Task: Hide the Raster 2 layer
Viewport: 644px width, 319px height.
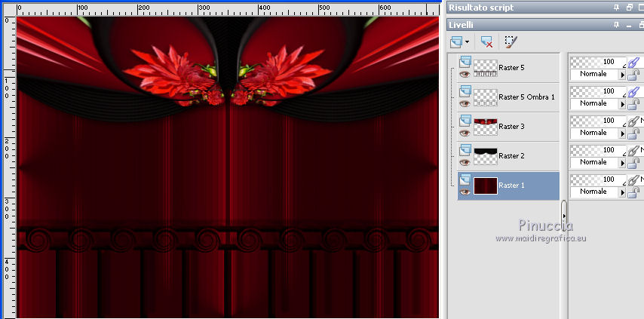Action: tap(465, 163)
